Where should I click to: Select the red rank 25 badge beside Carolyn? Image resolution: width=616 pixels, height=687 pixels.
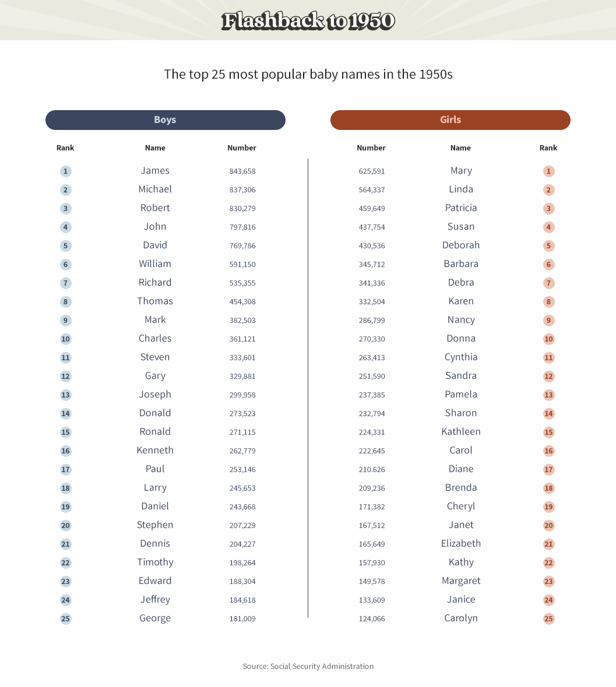(548, 619)
